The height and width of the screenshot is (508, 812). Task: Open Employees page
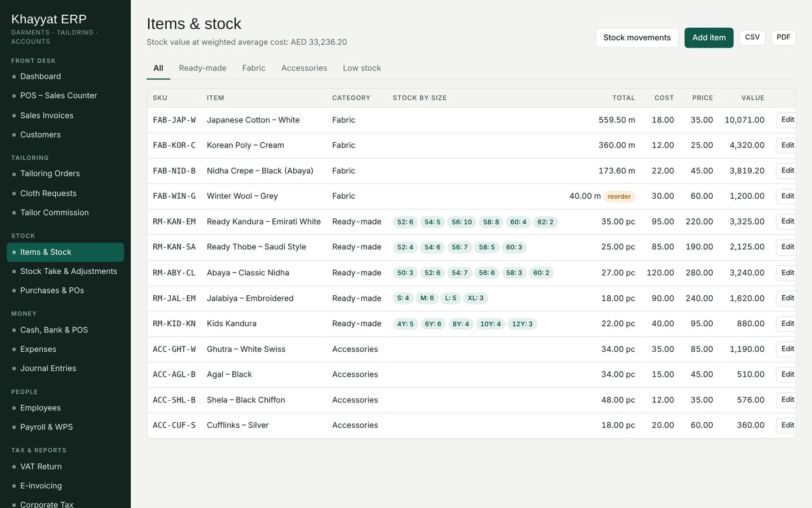65,408
